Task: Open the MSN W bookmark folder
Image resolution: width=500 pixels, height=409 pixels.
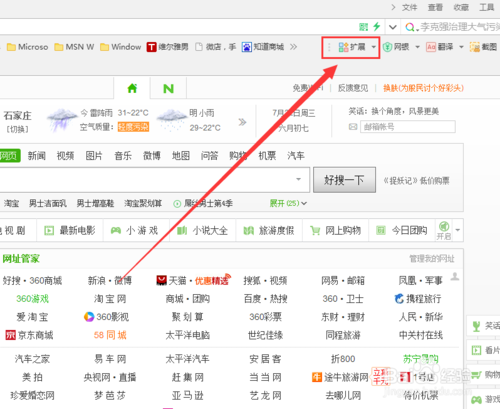Action: pos(74,47)
